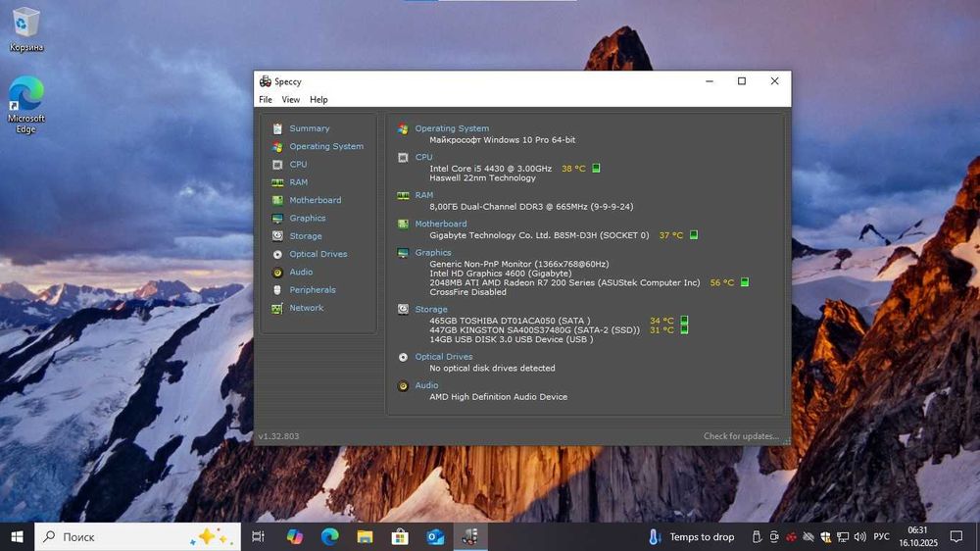This screenshot has width=980, height=551.
Task: Open Microsoft Store from the taskbar
Action: [400, 536]
